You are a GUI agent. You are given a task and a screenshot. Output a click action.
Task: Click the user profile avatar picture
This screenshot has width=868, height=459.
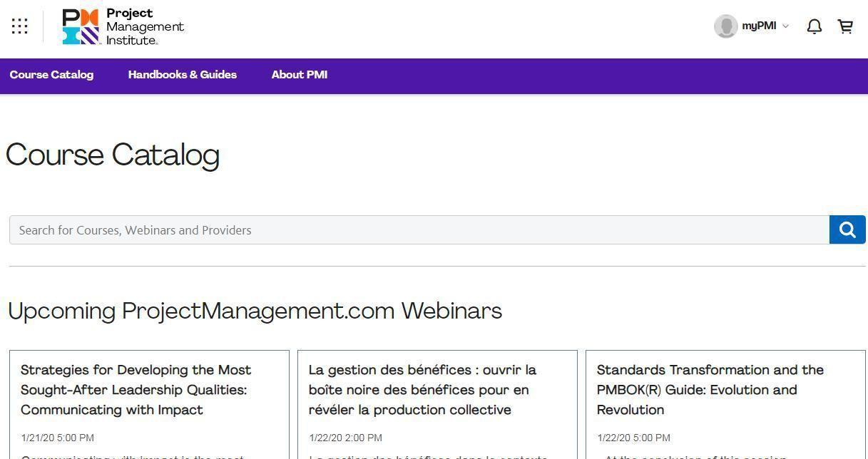coord(725,26)
